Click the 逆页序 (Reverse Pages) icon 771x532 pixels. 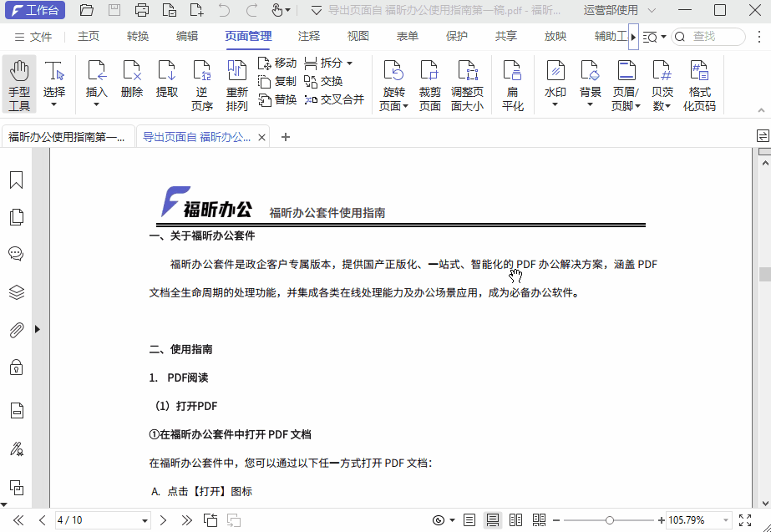pyautogui.click(x=201, y=84)
